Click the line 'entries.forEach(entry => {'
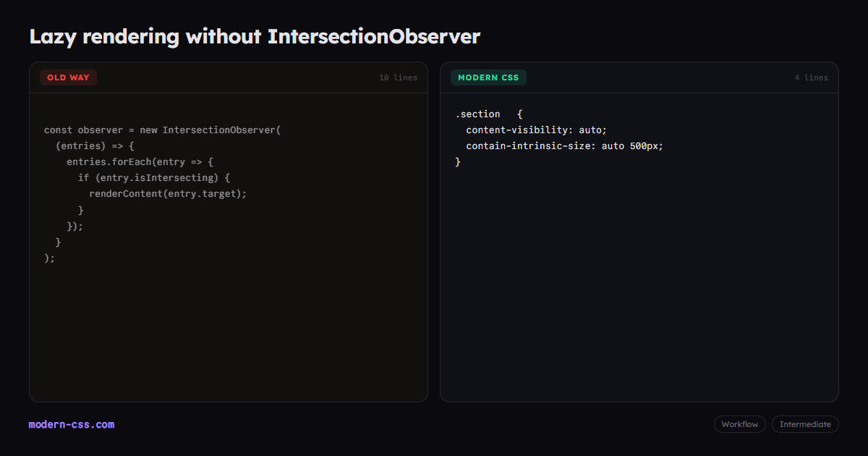The width and height of the screenshot is (868, 456). point(140,162)
